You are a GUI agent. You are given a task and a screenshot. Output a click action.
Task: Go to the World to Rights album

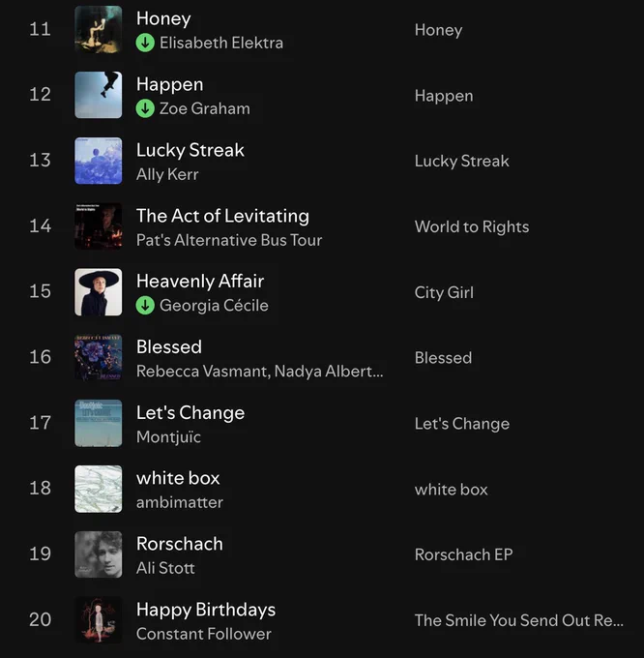point(472,227)
